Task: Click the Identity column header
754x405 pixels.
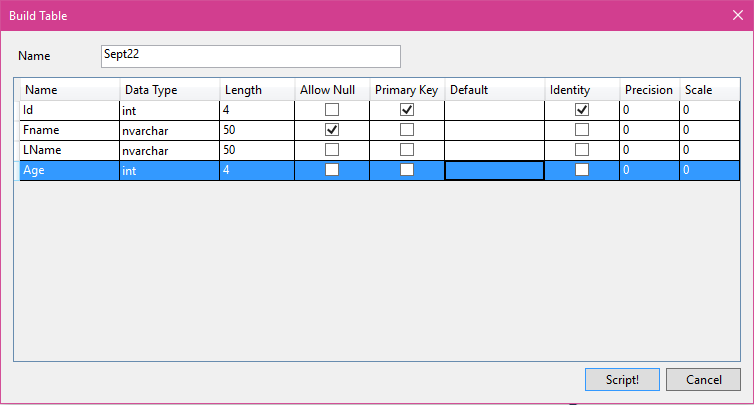Action: click(582, 90)
